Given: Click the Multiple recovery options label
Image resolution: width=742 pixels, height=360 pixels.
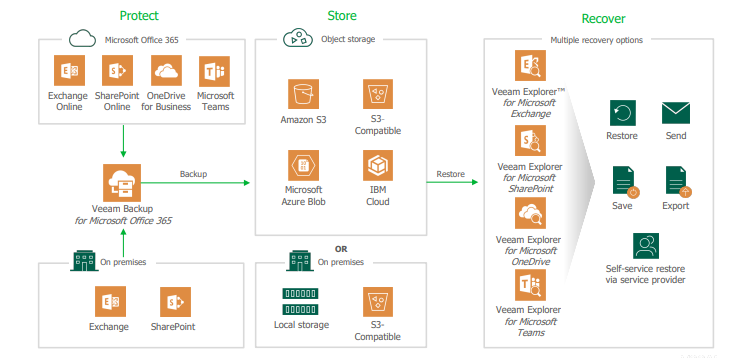Looking at the screenshot, I should pyautogui.click(x=596, y=40).
